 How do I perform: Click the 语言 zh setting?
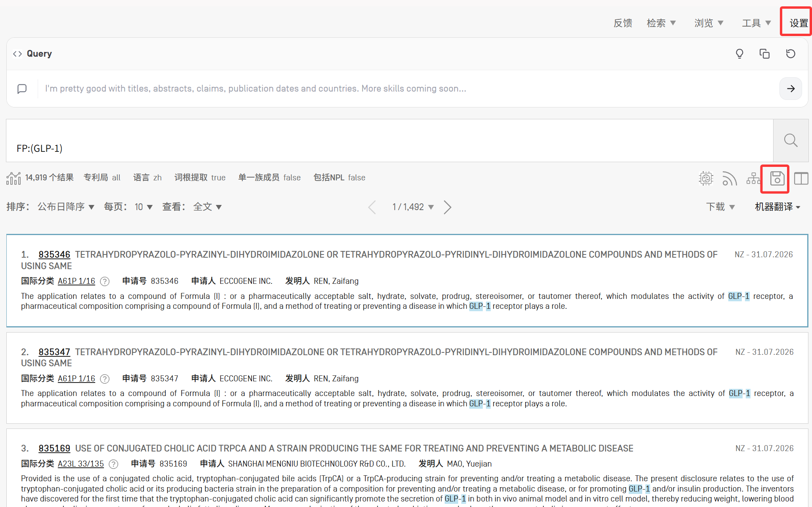[x=148, y=178]
